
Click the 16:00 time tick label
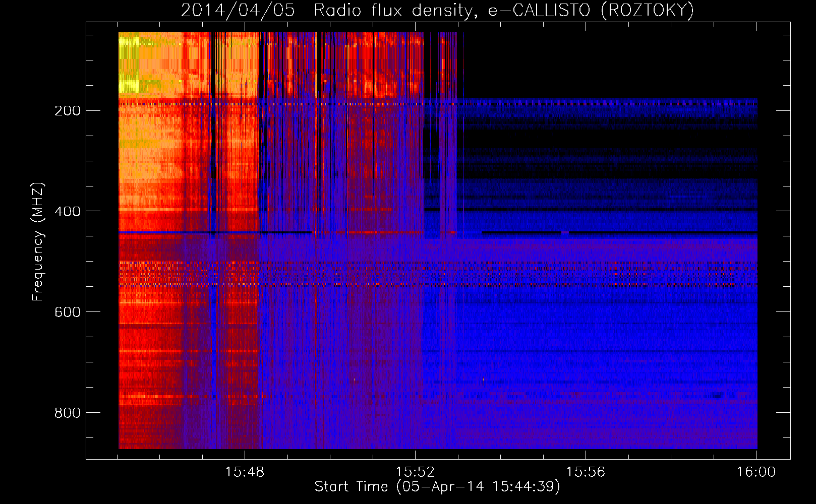(756, 472)
